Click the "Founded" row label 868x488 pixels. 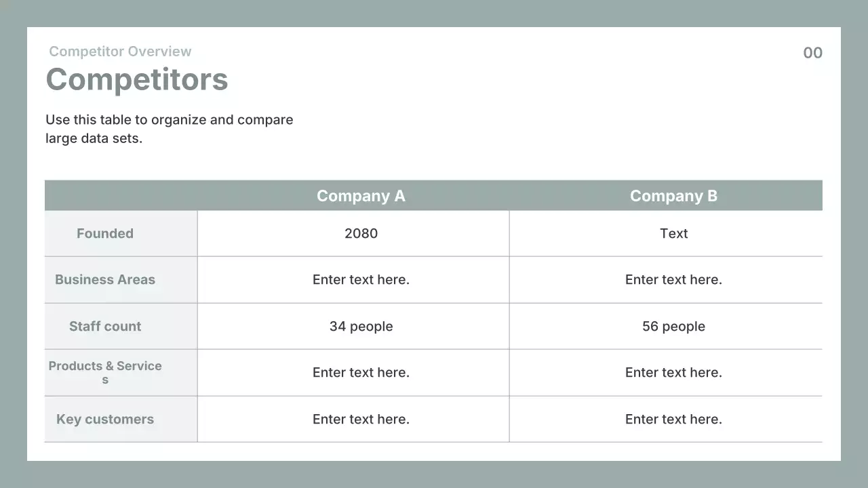[x=105, y=234]
